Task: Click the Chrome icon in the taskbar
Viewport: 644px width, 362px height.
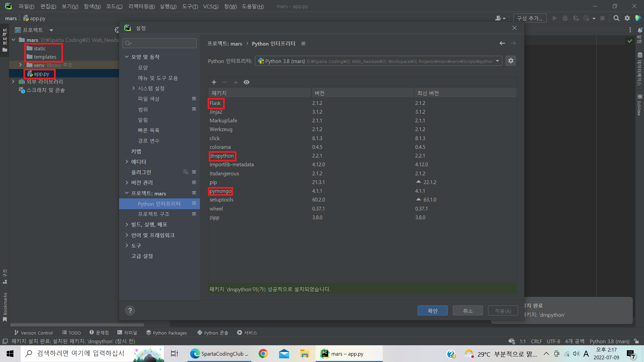Action: coord(263,354)
